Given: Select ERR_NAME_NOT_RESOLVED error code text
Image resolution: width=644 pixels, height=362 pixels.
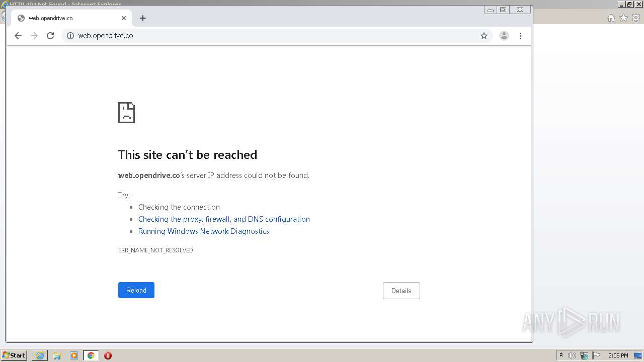Looking at the screenshot, I should click(x=155, y=250).
